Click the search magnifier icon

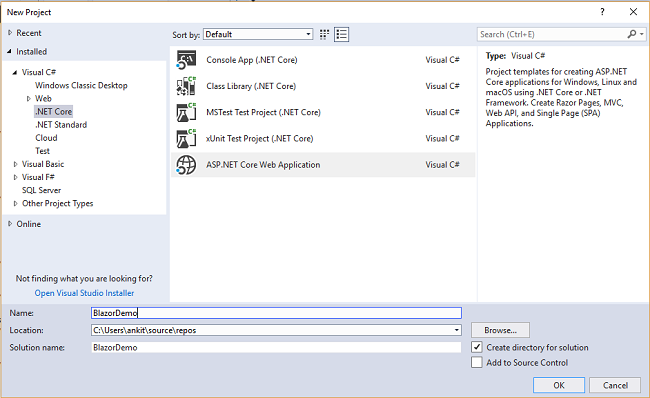point(631,34)
